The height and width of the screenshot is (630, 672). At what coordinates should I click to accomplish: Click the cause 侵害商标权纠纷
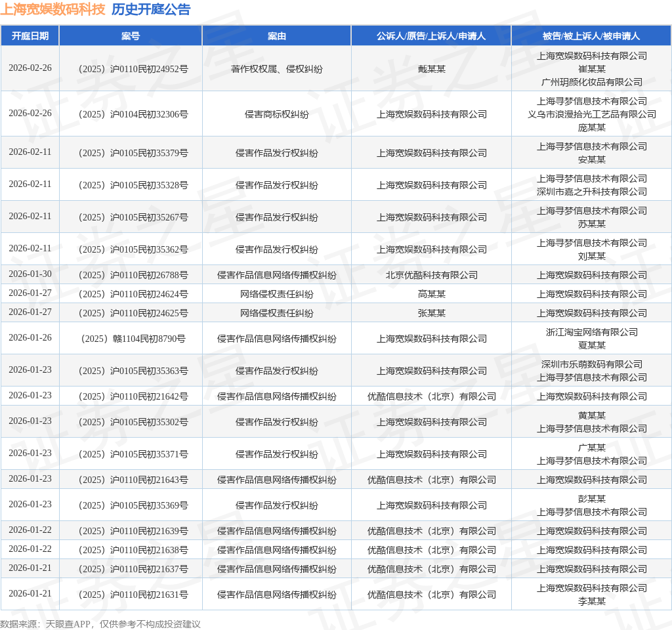[277, 114]
